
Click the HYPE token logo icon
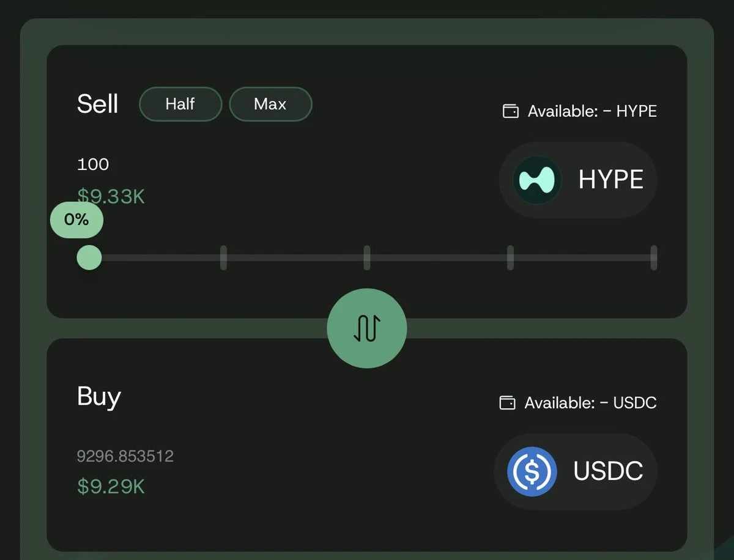click(x=536, y=180)
